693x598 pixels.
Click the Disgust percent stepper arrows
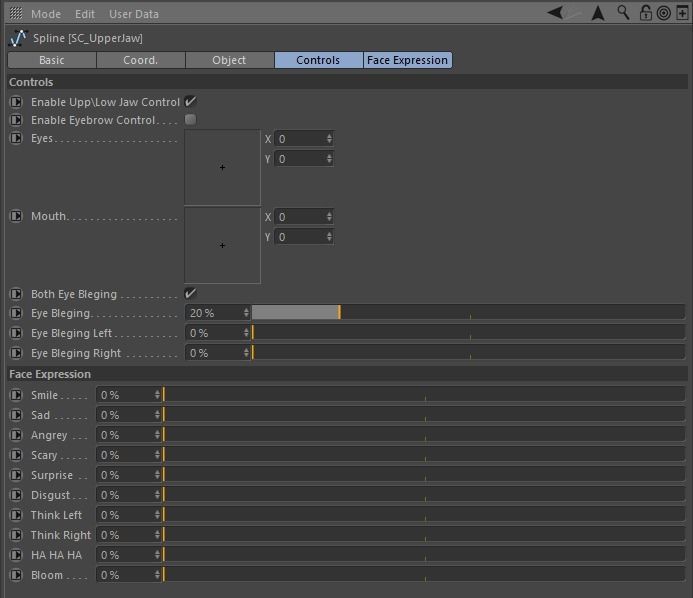click(157, 494)
